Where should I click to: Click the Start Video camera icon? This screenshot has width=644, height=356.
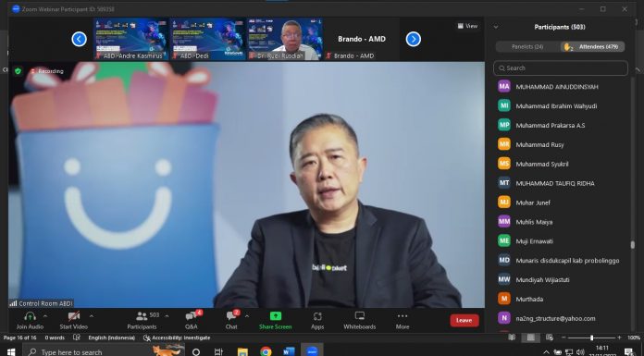[73, 316]
